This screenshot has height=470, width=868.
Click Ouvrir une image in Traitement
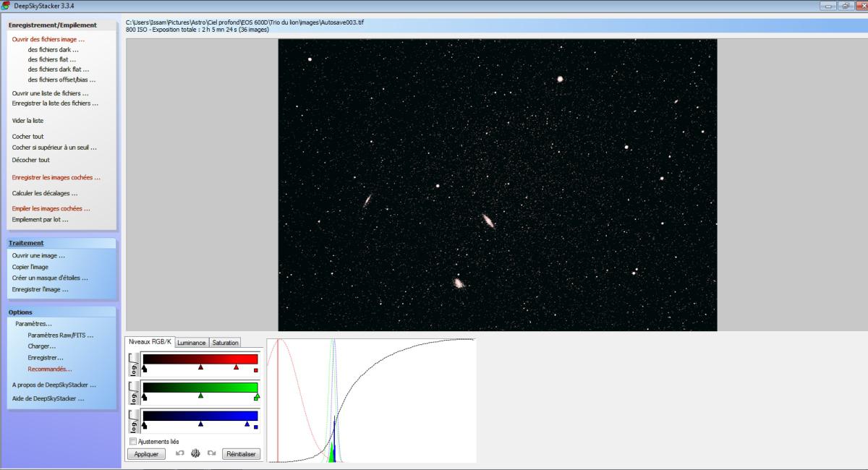point(38,255)
